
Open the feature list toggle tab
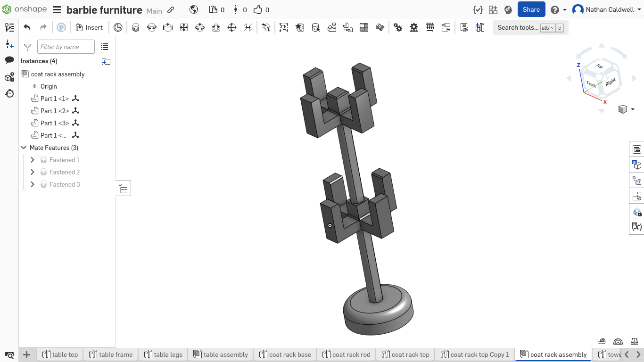(124, 188)
